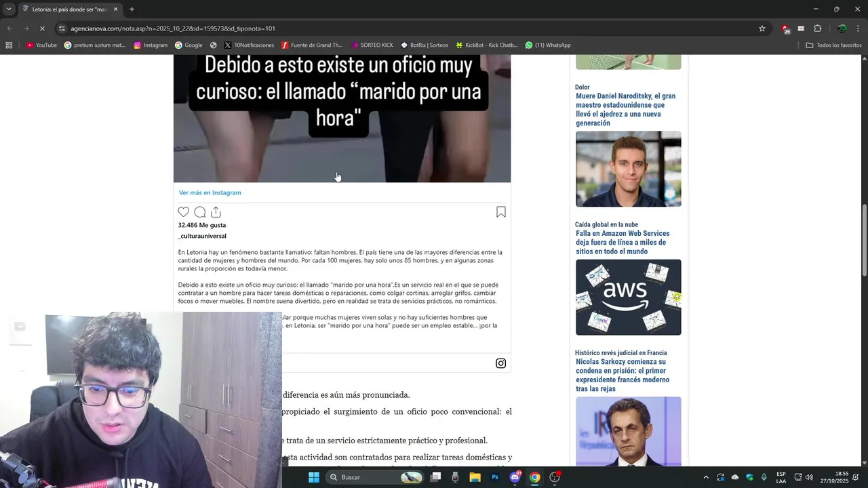Switch the ESP LAA input language

coord(781,477)
